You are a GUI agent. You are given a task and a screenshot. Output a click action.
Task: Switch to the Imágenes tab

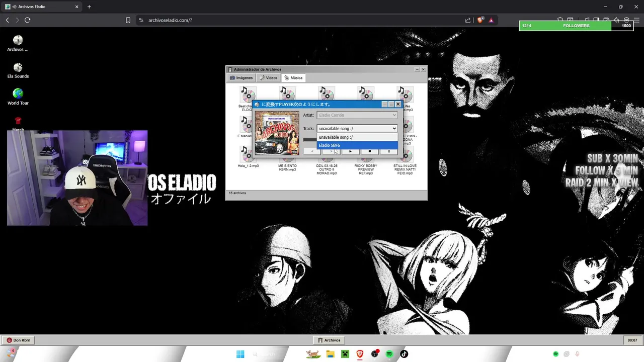coord(241,78)
